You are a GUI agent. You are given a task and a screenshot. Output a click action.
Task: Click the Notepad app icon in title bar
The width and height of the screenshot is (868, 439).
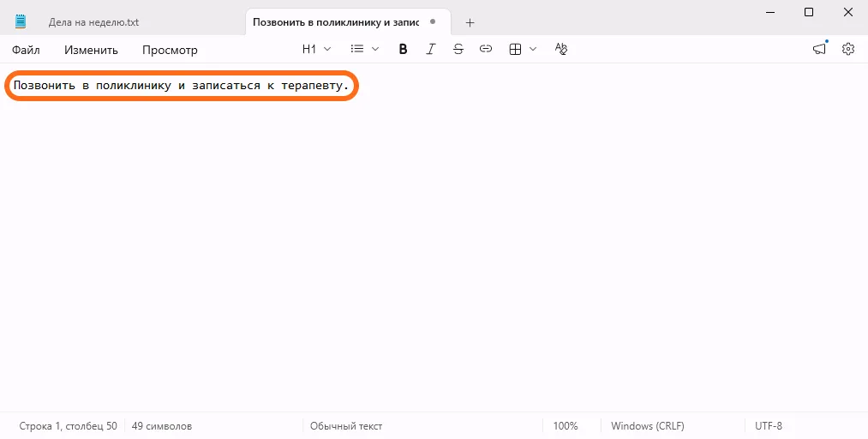tap(21, 21)
